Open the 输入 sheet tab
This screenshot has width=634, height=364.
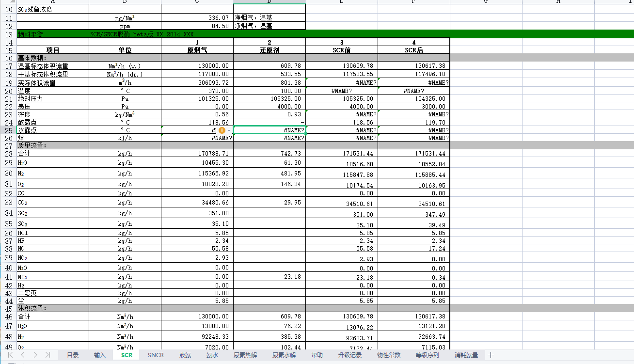tap(100, 355)
